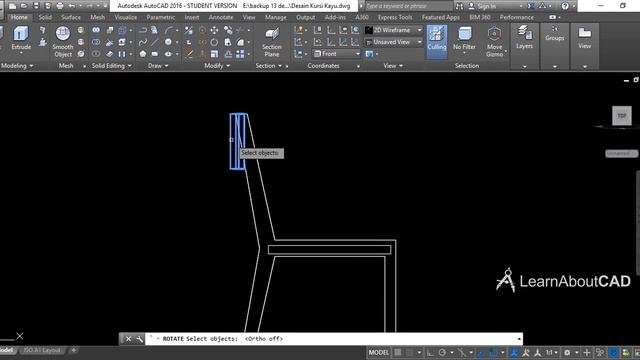
Task: Click the Print icon in quick access toolbar
Action: [60, 6]
